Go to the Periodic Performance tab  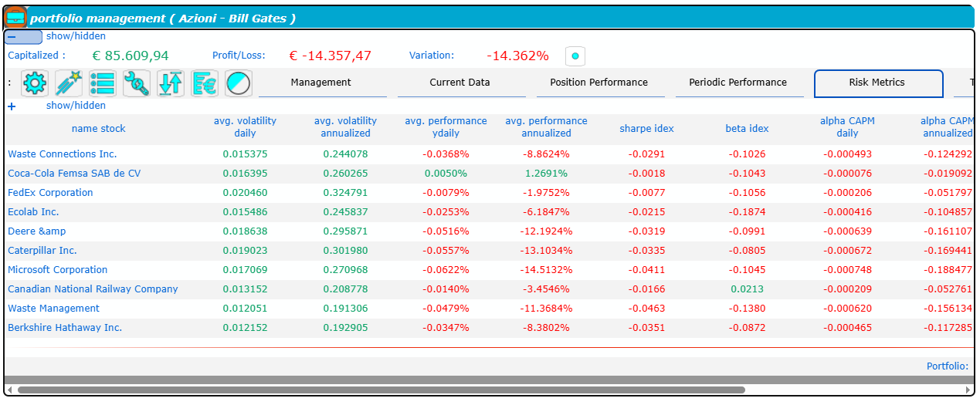738,83
